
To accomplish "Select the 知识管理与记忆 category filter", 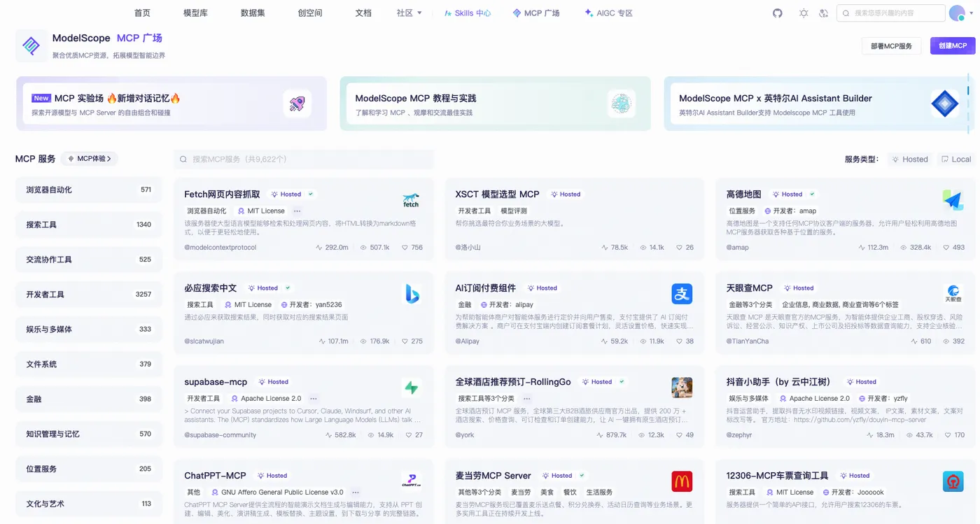I will pyautogui.click(x=89, y=434).
